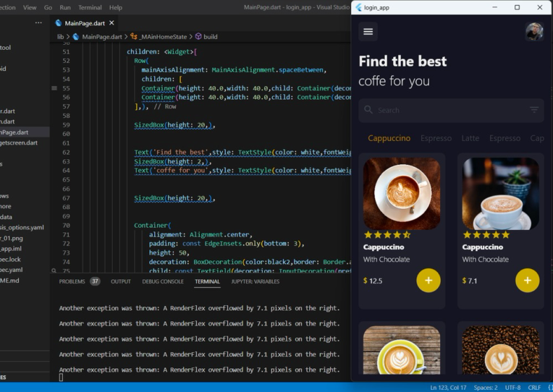
Task: Click the Spaces: 2 status item
Action: click(486, 388)
